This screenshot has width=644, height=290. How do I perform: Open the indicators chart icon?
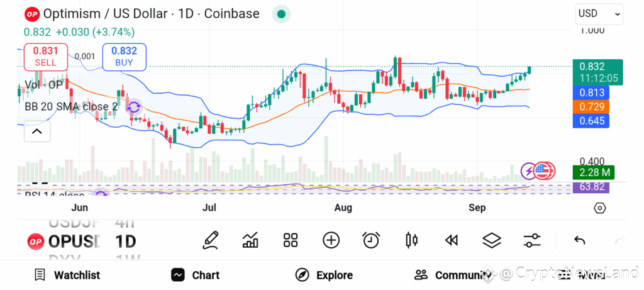click(250, 240)
